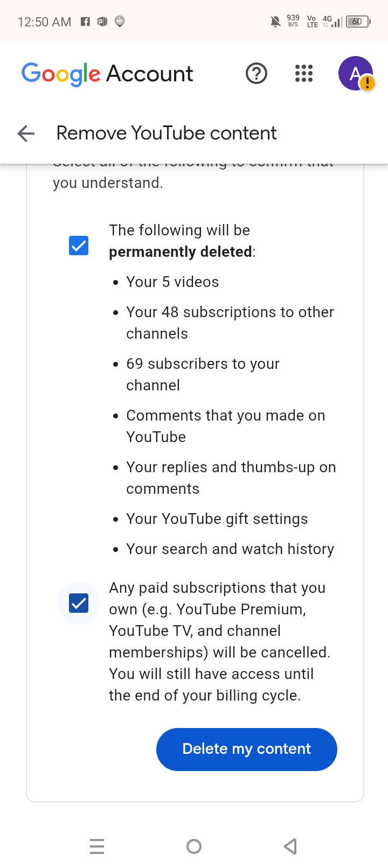Tap the paid subscriptions description text

(220, 641)
